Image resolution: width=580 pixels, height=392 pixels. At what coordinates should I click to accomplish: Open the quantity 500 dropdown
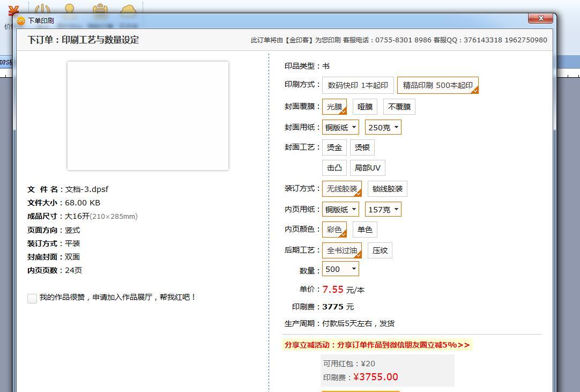(x=340, y=270)
